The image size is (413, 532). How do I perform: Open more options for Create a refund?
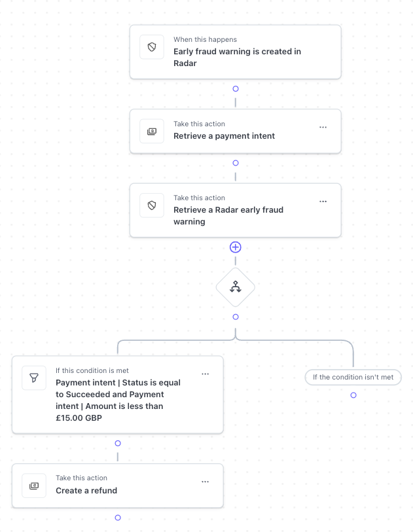click(x=205, y=482)
